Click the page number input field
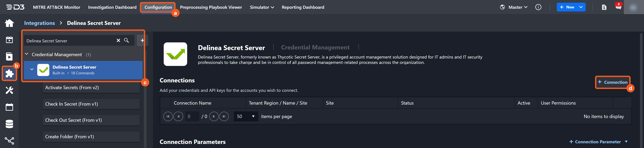The height and width of the screenshot is (148, 644). (x=192, y=116)
